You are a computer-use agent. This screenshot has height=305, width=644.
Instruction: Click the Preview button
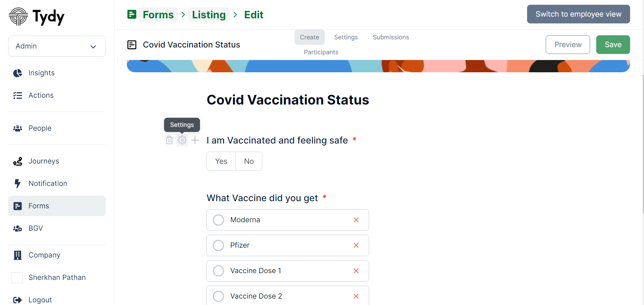click(568, 44)
